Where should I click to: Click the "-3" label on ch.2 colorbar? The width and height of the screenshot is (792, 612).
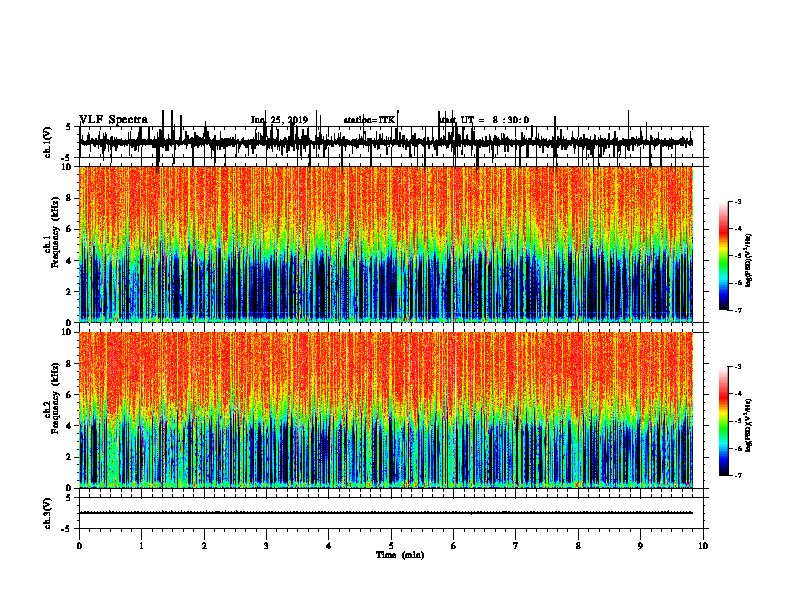click(737, 367)
